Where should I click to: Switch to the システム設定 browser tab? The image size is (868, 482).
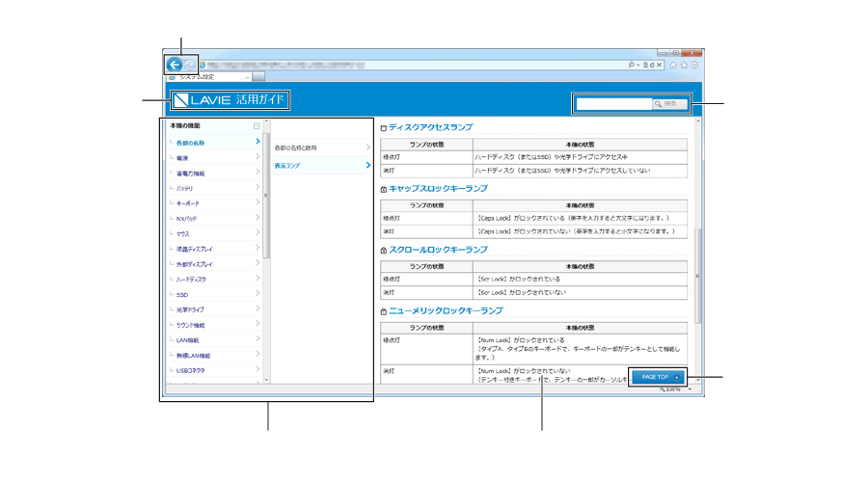click(x=209, y=77)
